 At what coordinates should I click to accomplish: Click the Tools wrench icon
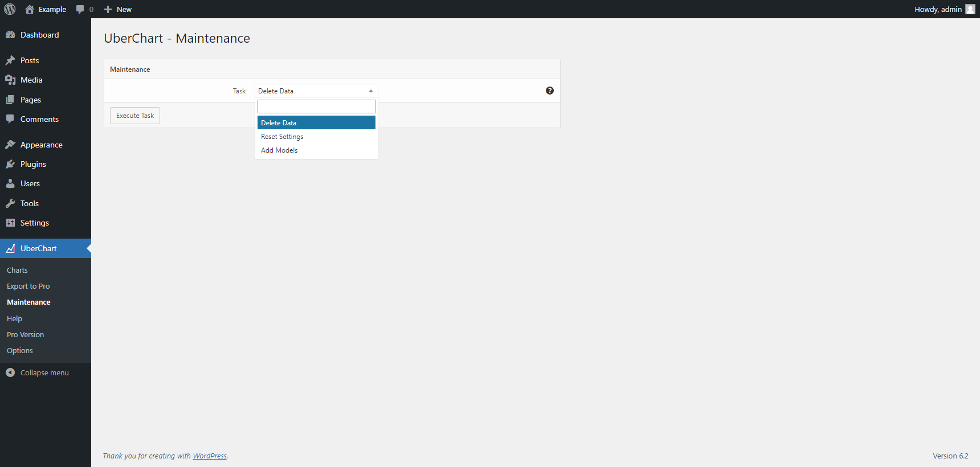pyautogui.click(x=10, y=203)
